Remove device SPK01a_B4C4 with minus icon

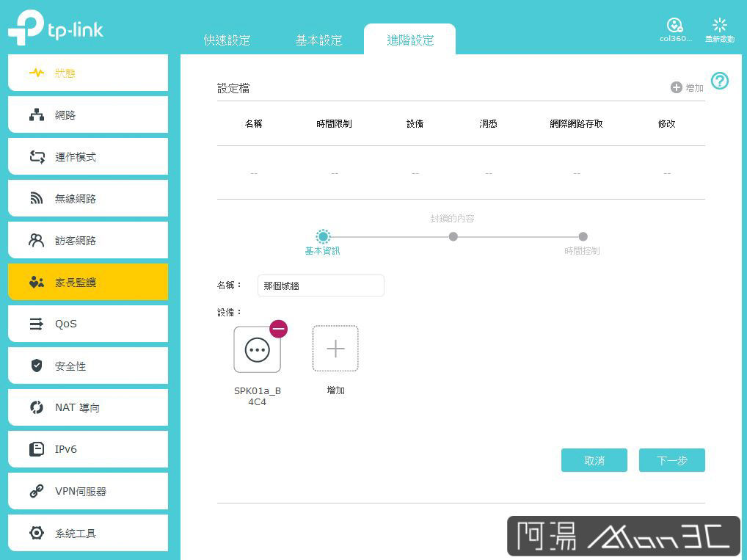point(278,329)
